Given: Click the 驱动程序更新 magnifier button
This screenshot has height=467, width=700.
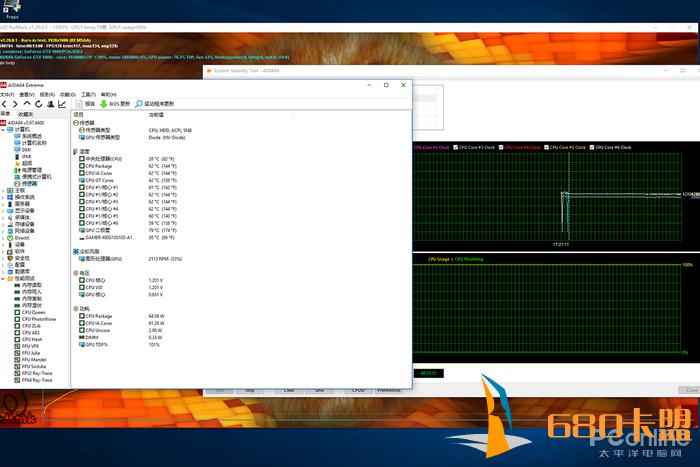Looking at the screenshot, I should (x=155, y=104).
